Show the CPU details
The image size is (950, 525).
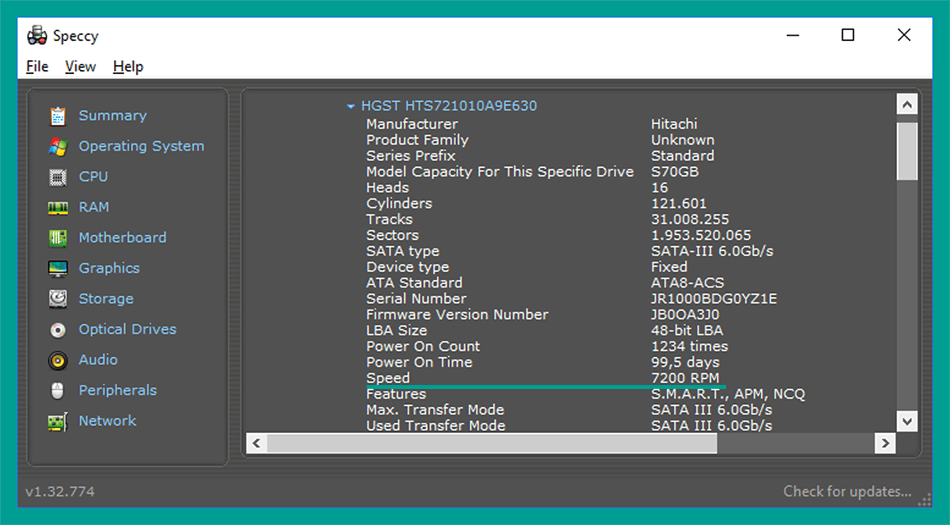click(x=93, y=176)
